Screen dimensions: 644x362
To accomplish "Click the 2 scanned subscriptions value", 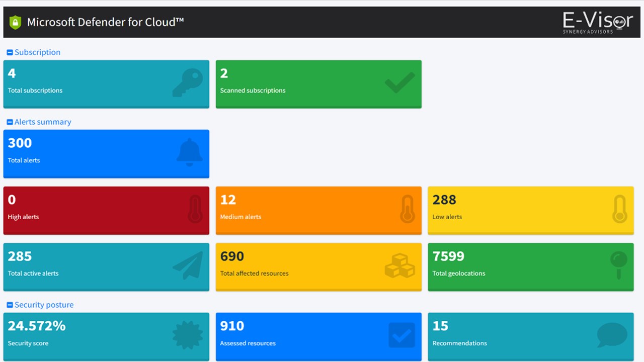I will (x=224, y=73).
